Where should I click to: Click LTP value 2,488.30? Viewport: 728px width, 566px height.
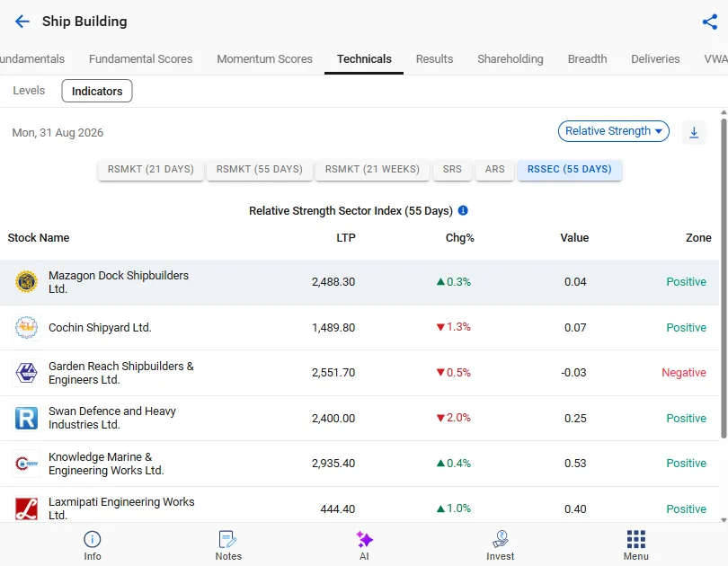pos(333,282)
